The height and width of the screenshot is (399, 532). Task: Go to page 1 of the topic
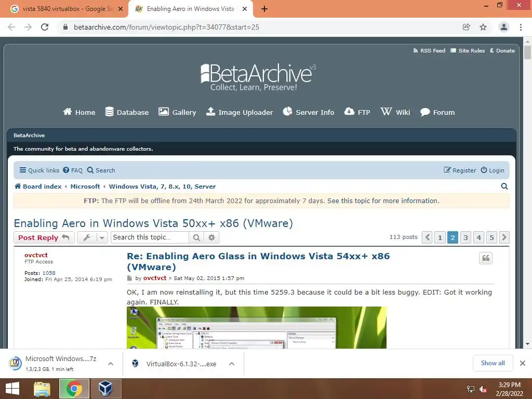(x=440, y=237)
